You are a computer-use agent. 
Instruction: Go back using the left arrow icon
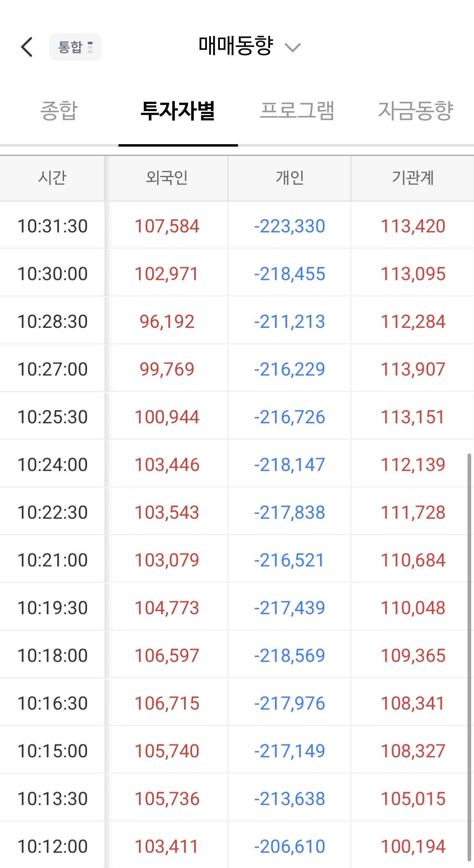point(27,47)
